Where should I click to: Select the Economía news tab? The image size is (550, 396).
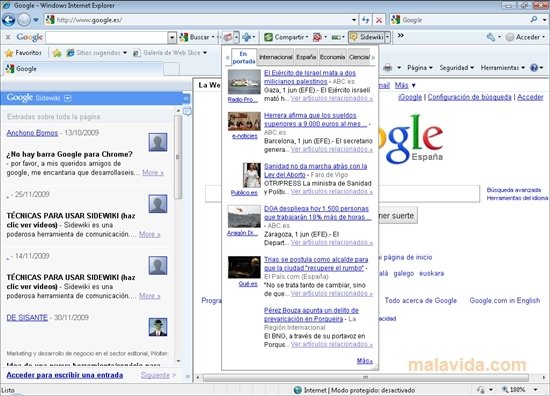coord(332,57)
